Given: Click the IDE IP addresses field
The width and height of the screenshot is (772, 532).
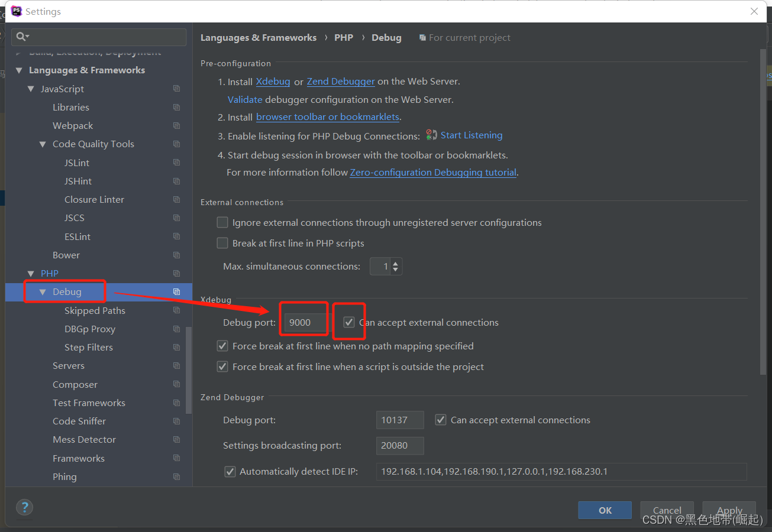Looking at the screenshot, I should [x=561, y=472].
